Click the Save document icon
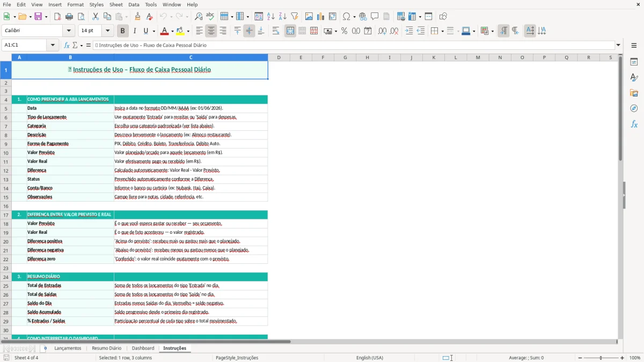The height and width of the screenshot is (362, 644). 38,17
